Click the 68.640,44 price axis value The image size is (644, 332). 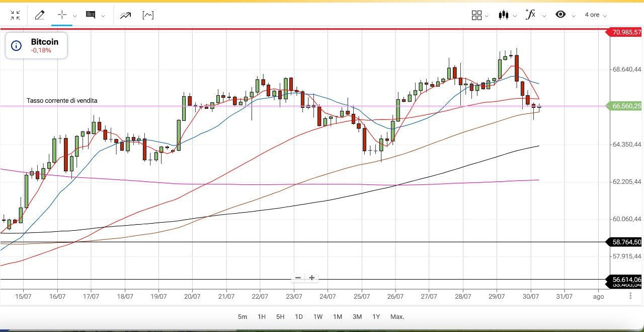tap(627, 70)
